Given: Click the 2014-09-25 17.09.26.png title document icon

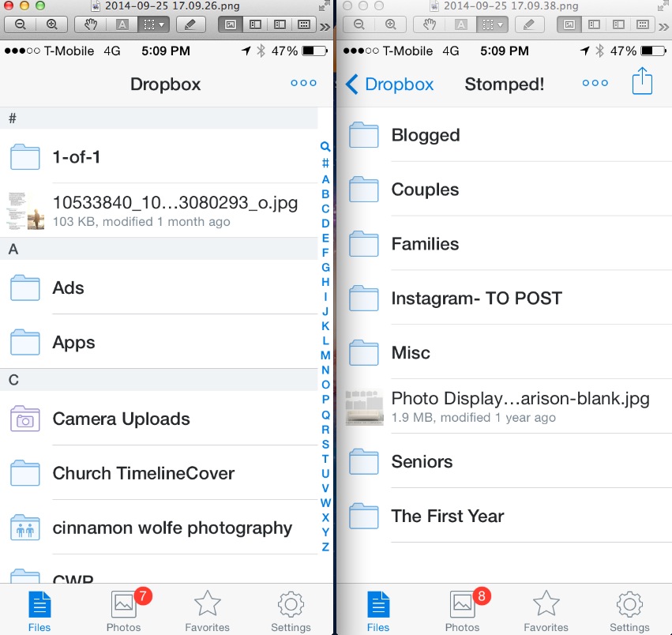Looking at the screenshot, I should pos(96,6).
